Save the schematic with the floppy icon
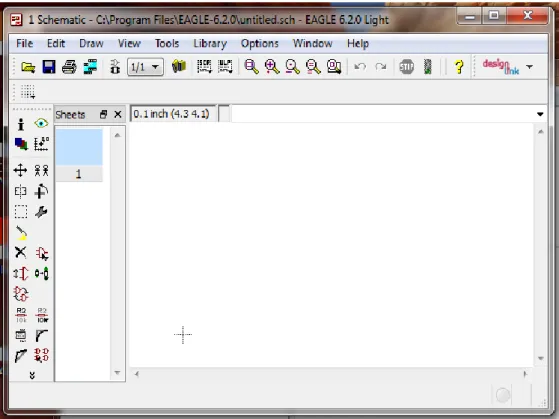 [x=48, y=67]
